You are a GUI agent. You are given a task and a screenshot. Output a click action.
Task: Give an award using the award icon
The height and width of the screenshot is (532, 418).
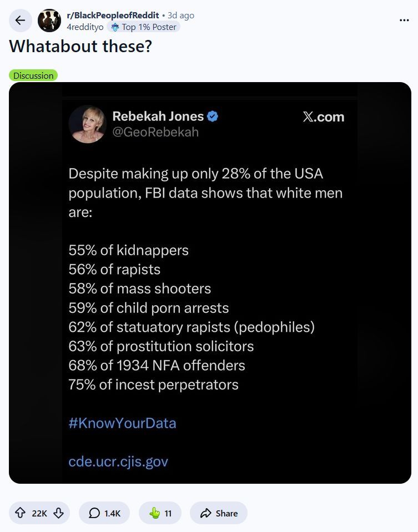coord(160,513)
